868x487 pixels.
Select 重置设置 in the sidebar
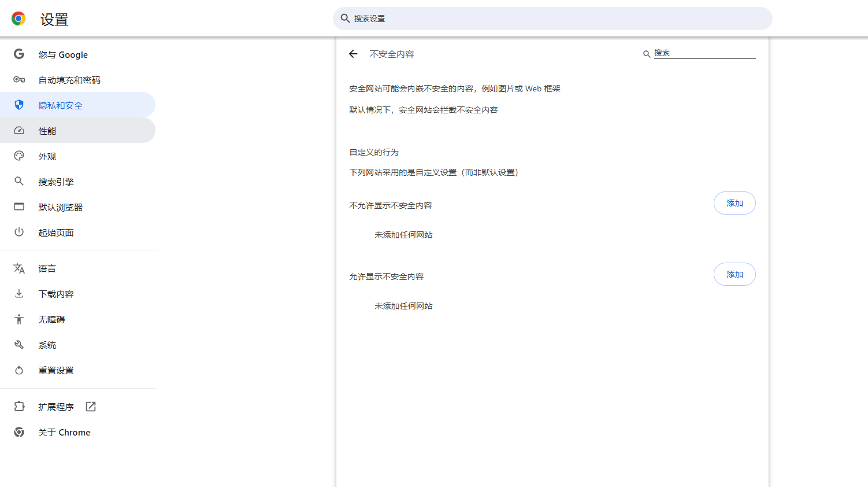(56, 370)
